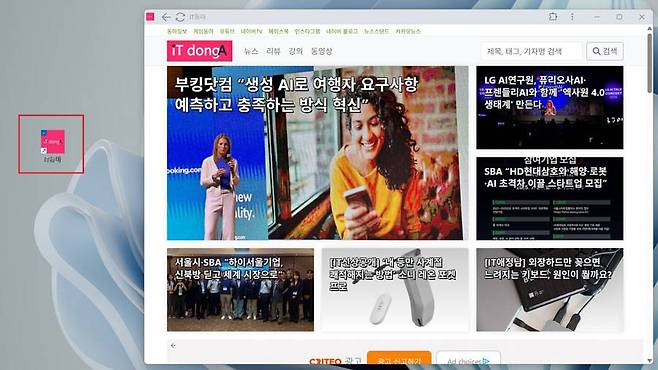
Task: Select the 뉴스 menu item
Action: [x=251, y=51]
